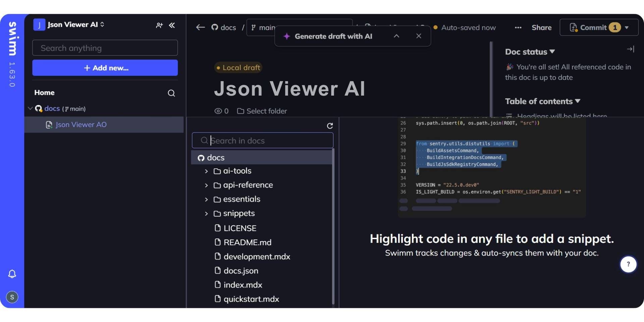Viewport: 644px width, 322px height.
Task: Toggle the Doc status section
Action: coord(530,52)
